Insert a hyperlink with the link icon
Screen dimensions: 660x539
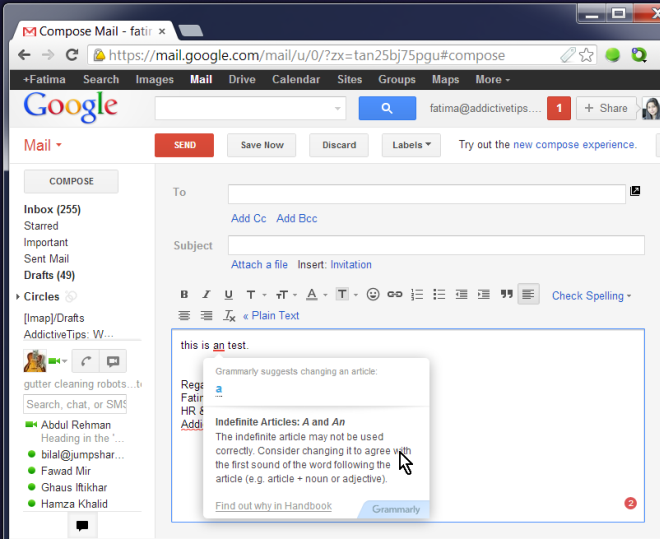tap(394, 294)
